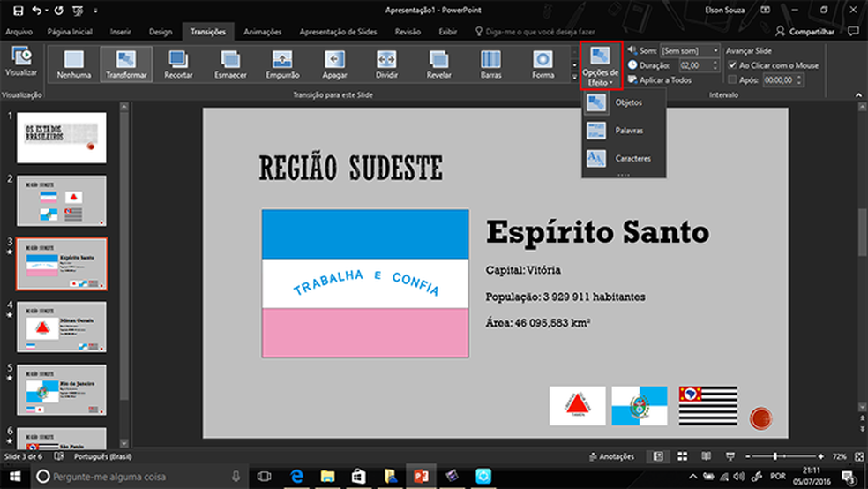Toggle Ao Clicar com o Mouse checkbox

click(732, 65)
